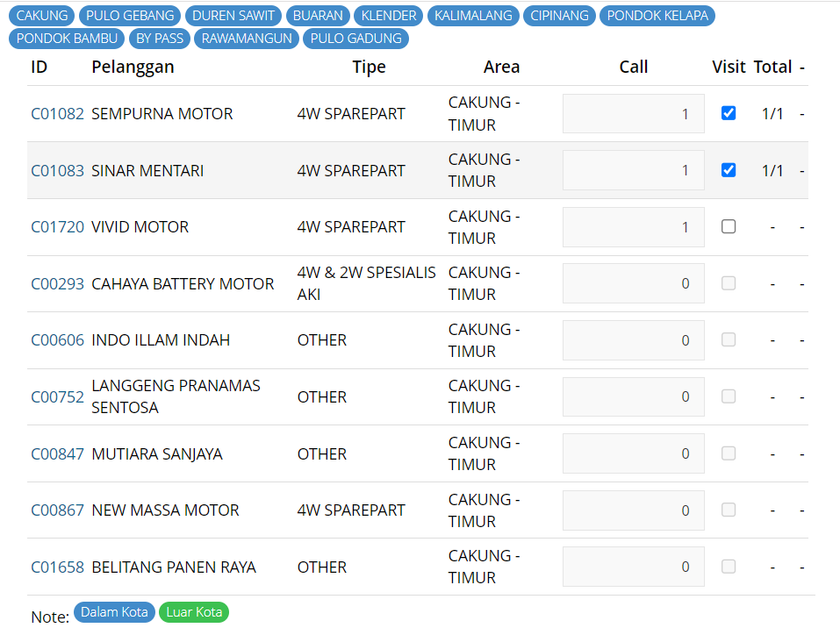Uncheck Visit checkbox for SINAR MENTARI

[729, 170]
